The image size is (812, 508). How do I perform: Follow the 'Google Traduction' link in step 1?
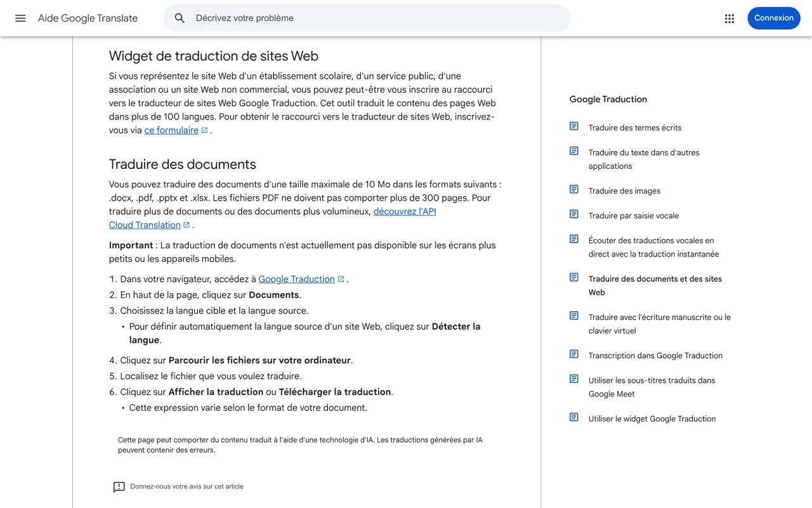point(296,279)
